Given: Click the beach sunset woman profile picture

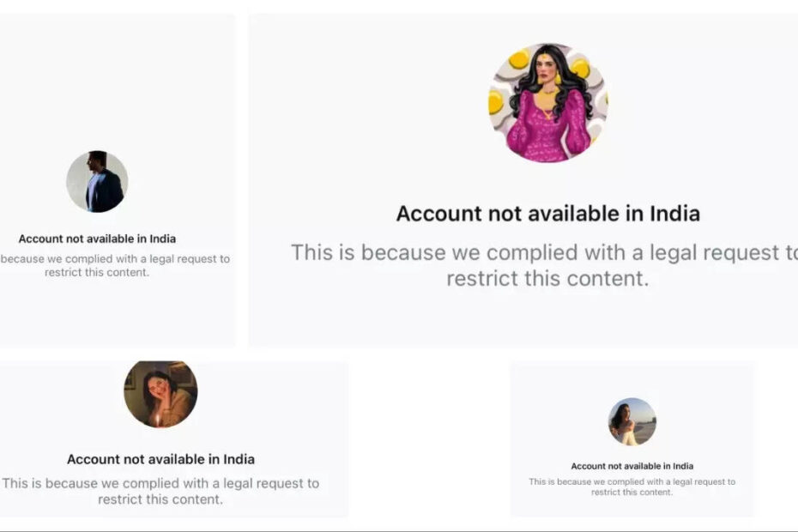Looking at the screenshot, I should [632, 422].
